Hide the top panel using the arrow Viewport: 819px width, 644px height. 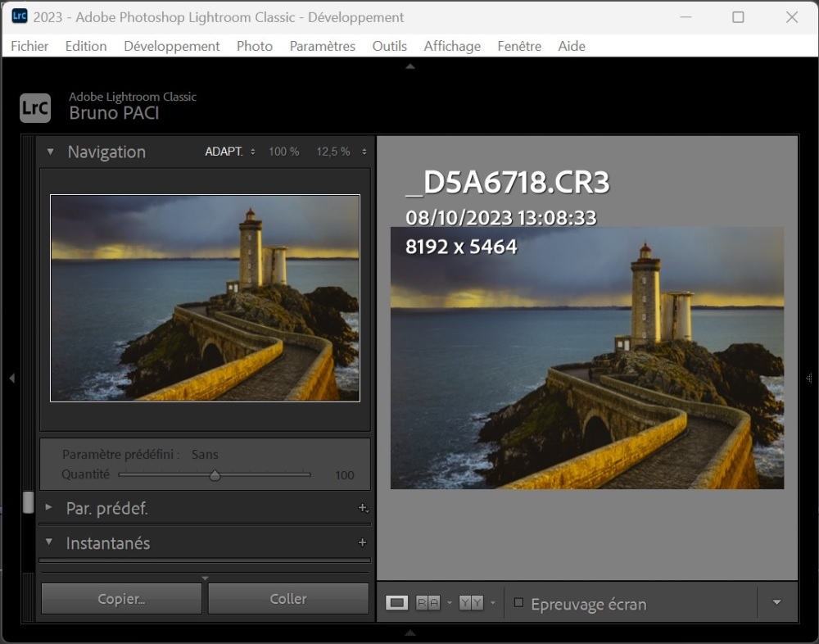coord(409,66)
